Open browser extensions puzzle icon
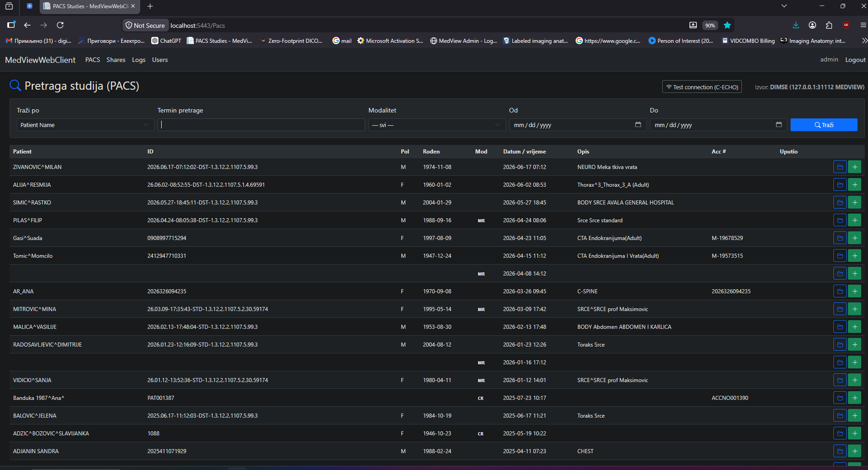This screenshot has width=868, height=470. tap(829, 25)
